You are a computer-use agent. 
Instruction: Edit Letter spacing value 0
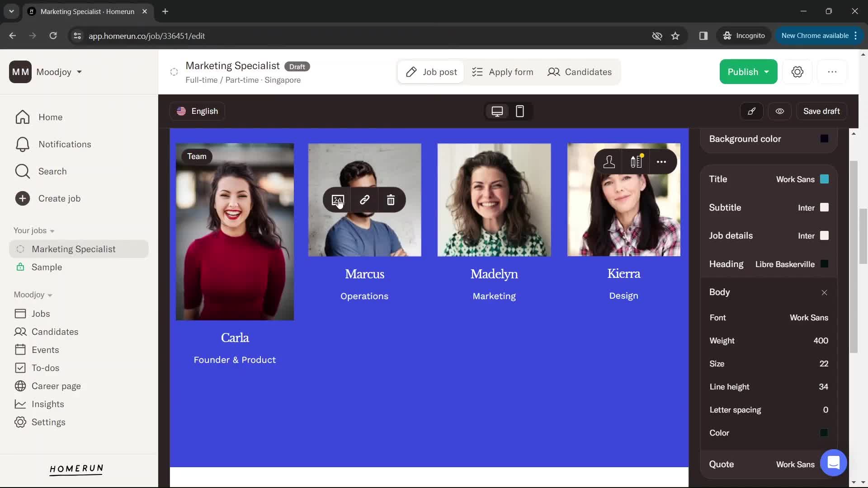[x=826, y=410]
